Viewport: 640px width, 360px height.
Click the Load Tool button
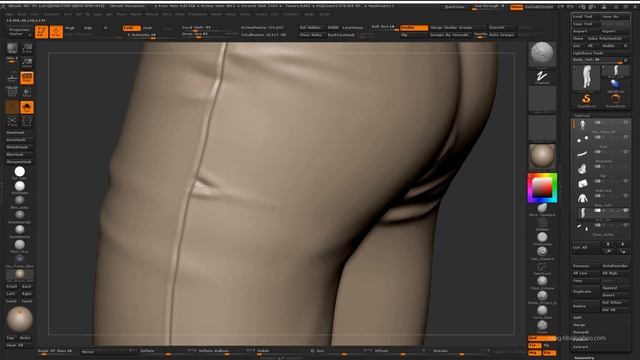[x=587, y=17]
